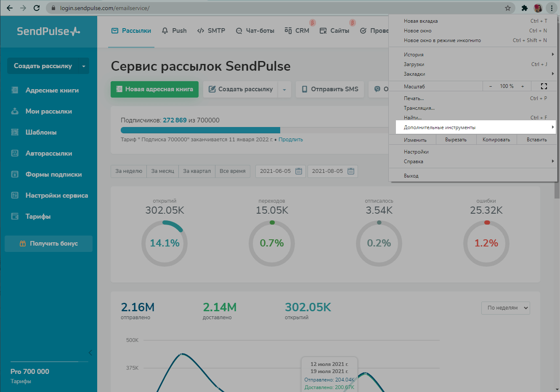Switch to Рассылки tab
Viewport: 560px width, 392px height.
point(131,31)
